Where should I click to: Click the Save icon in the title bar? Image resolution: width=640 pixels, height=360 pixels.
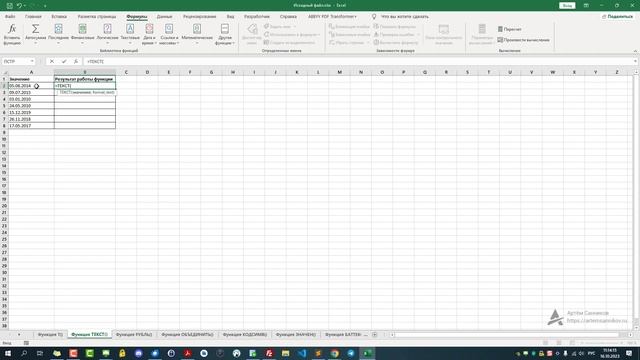point(9,6)
